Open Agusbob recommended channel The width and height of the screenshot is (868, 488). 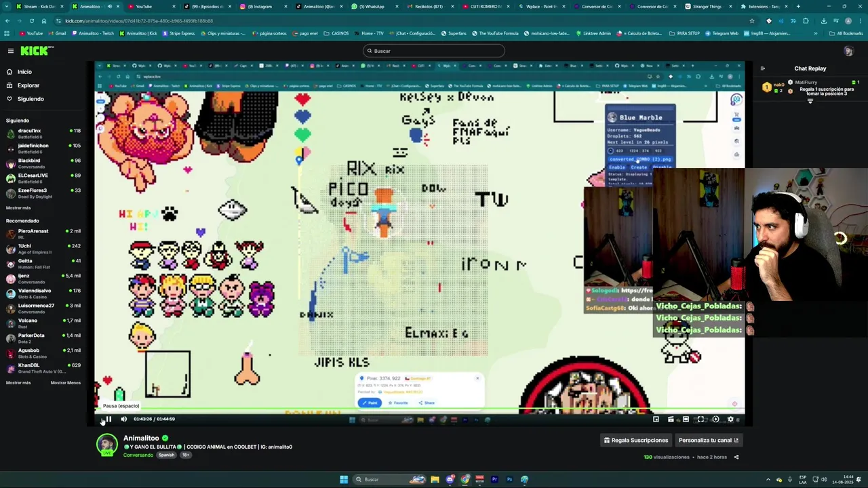[x=43, y=352]
